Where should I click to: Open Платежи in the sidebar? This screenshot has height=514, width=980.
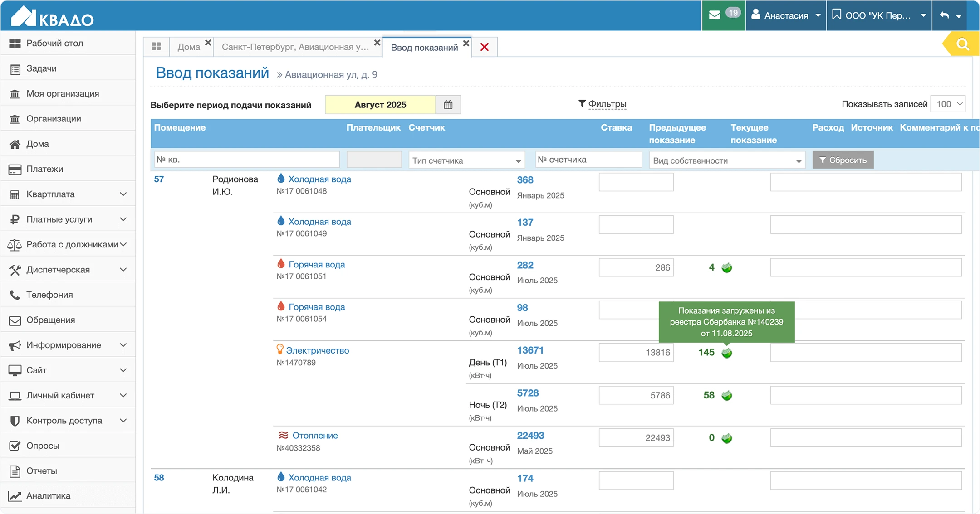point(44,169)
